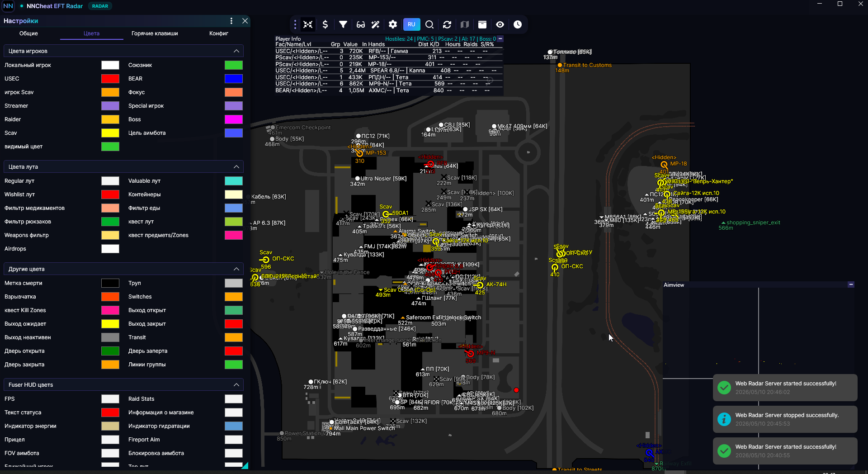Viewport: 868px width, 474px height.
Task: Click the magnifier search icon
Action: (429, 24)
